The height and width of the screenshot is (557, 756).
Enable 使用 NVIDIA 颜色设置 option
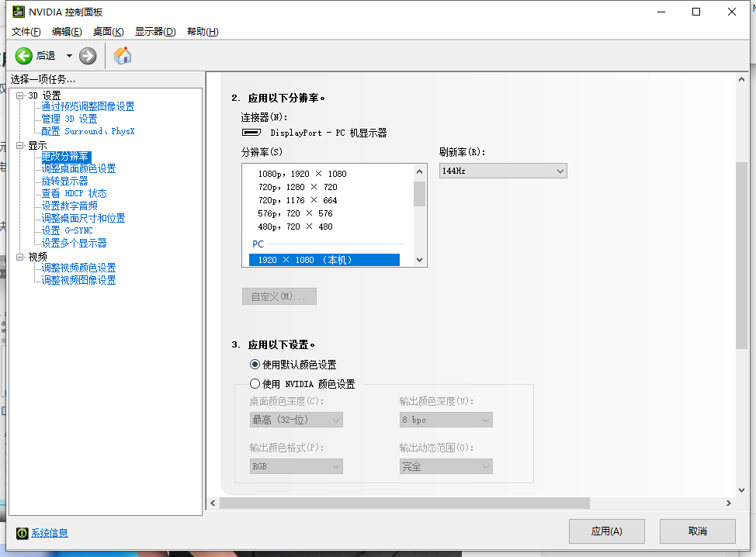pos(255,382)
